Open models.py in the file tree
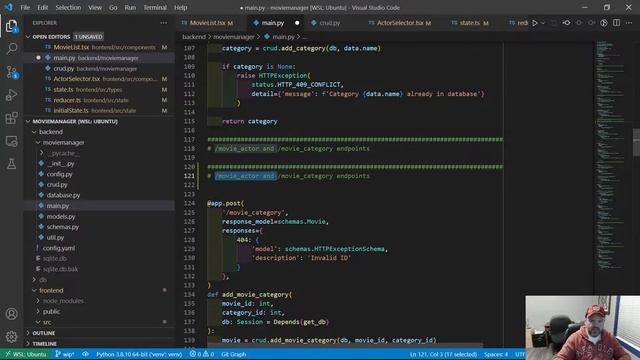The height and width of the screenshot is (360, 640). click(x=61, y=216)
